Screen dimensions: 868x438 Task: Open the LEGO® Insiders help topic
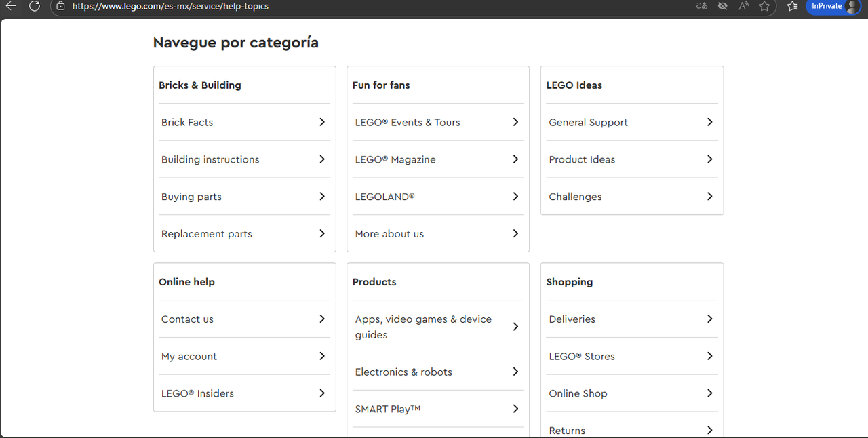197,393
